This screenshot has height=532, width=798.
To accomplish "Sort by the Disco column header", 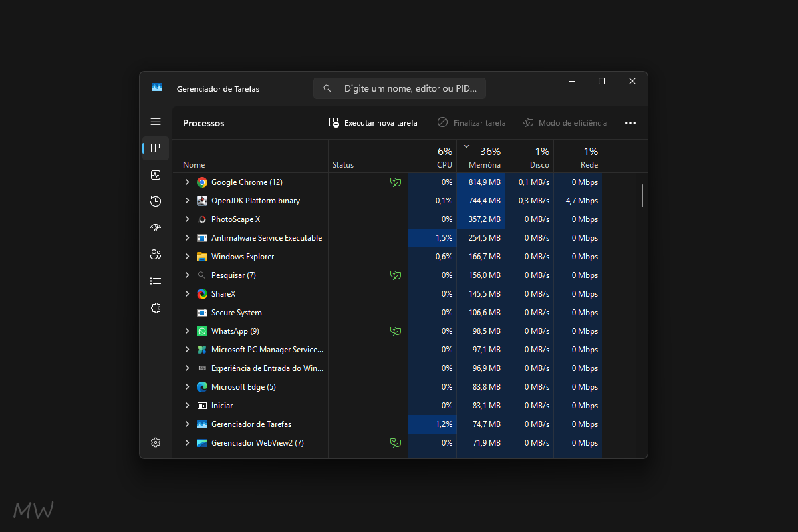I will (529, 157).
